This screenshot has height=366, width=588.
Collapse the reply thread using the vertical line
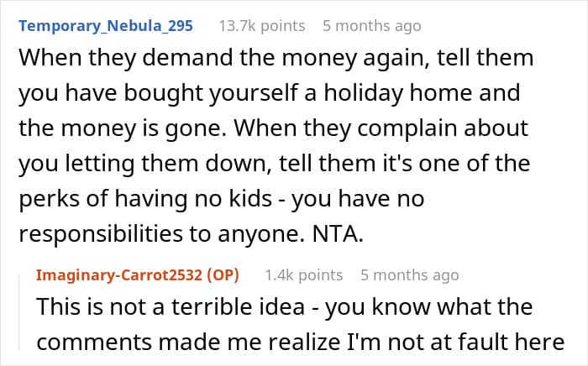coord(20,312)
